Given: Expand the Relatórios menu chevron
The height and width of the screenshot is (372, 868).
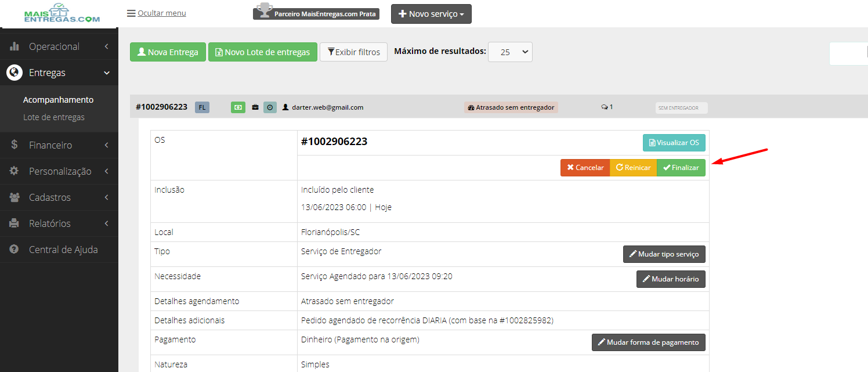Looking at the screenshot, I should (107, 223).
